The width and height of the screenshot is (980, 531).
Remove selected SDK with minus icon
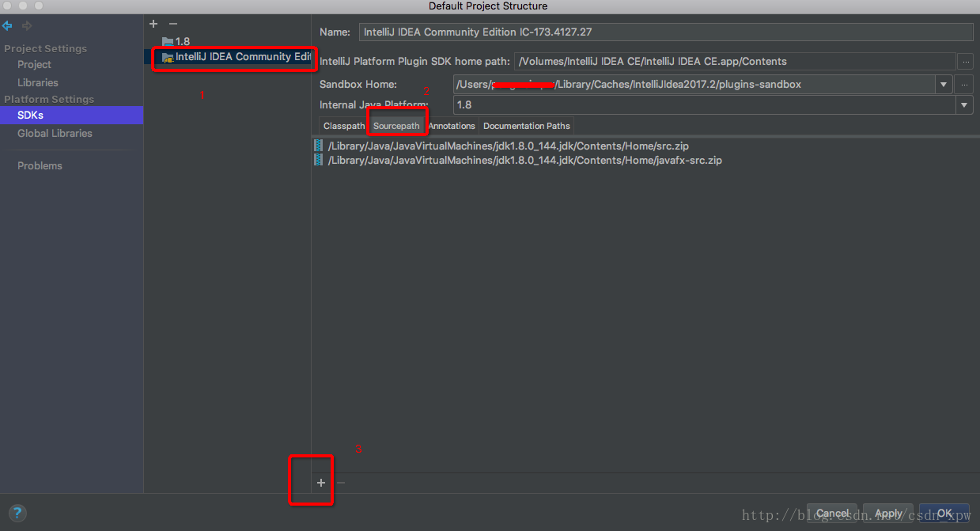[172, 25]
